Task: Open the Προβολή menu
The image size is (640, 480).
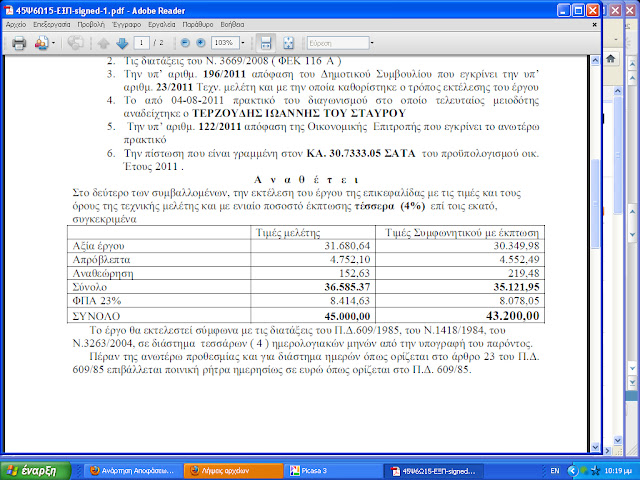Action: tap(91, 24)
